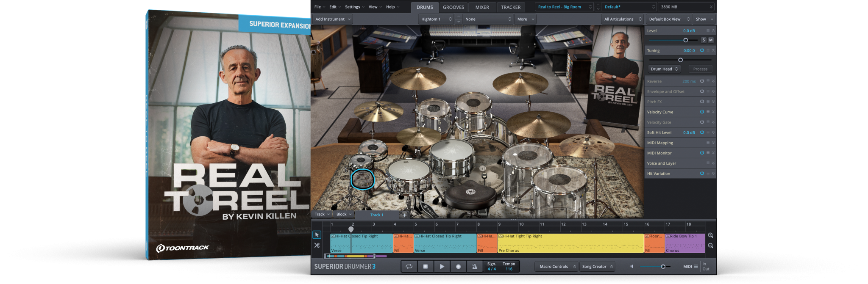Open the Settings menu

click(x=354, y=7)
